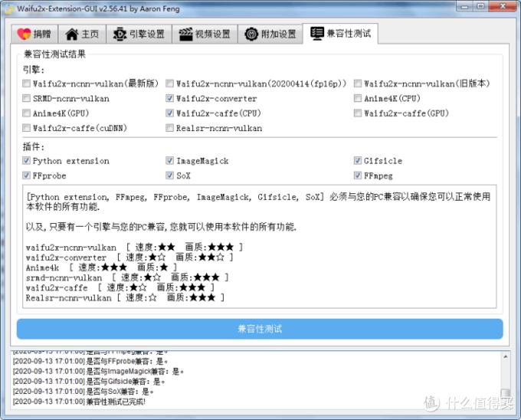The image size is (521, 420).
Task: Toggle Python extension checkbox
Action: 26,161
